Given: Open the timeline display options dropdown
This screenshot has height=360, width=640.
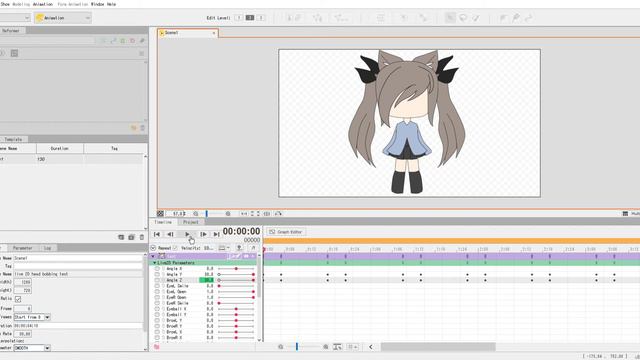Looking at the screenshot, I should tap(224, 248).
